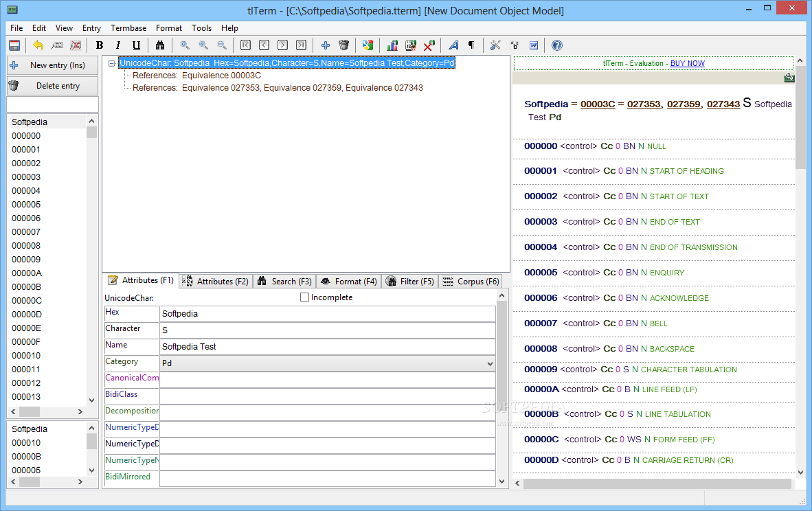This screenshot has height=511, width=812.
Task: Click the empty search box above entry list
Action: pos(52,104)
